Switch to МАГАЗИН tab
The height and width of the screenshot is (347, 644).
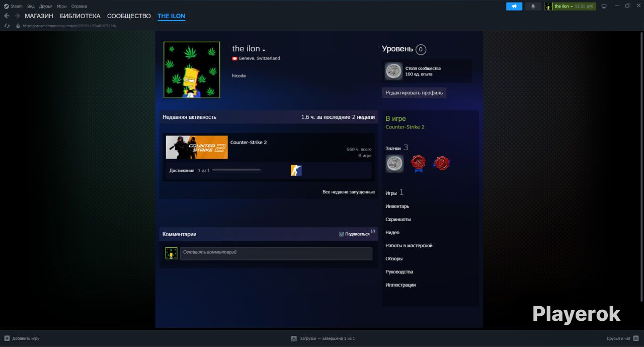pos(39,16)
